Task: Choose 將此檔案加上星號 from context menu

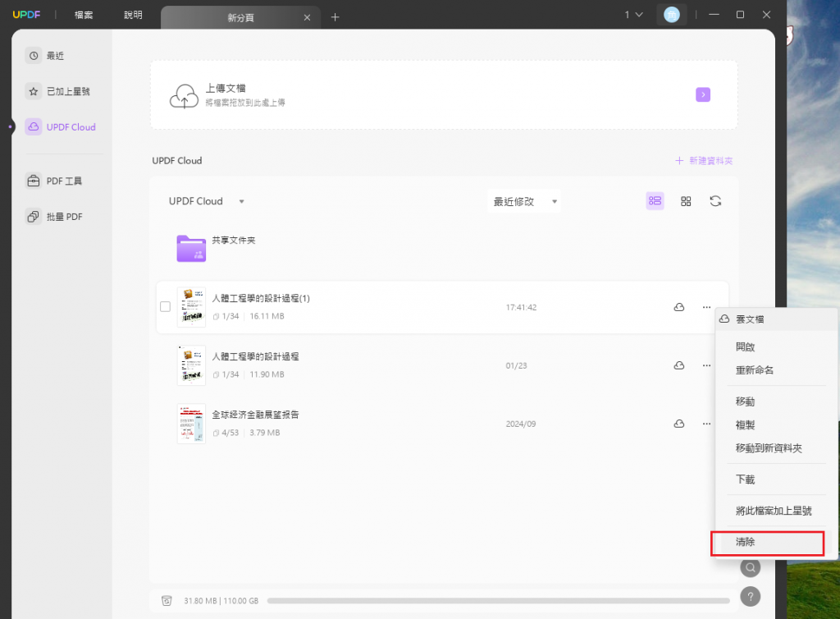Action: tap(774, 510)
